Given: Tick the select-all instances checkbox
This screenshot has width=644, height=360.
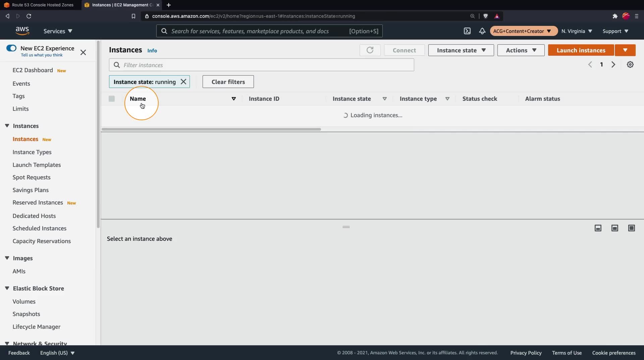Looking at the screenshot, I should tap(112, 99).
